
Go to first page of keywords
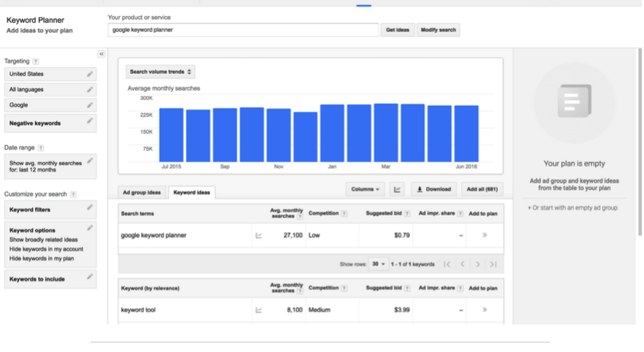point(447,264)
